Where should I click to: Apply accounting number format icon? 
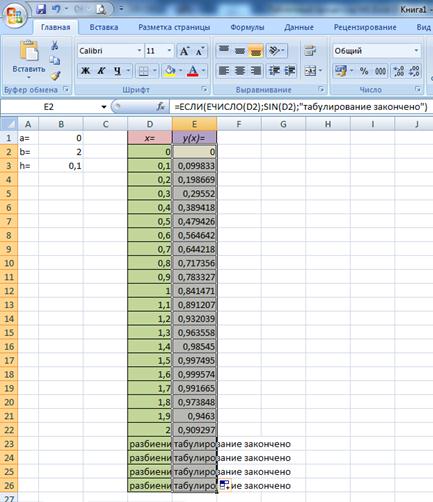[x=341, y=71]
